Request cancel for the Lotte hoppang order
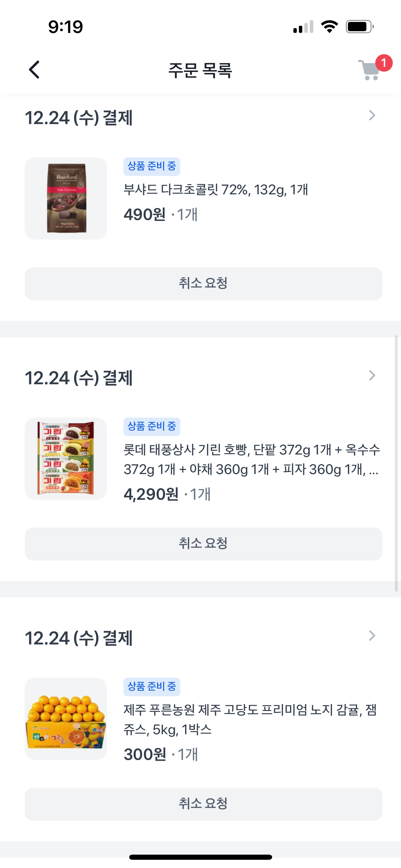 (203, 544)
